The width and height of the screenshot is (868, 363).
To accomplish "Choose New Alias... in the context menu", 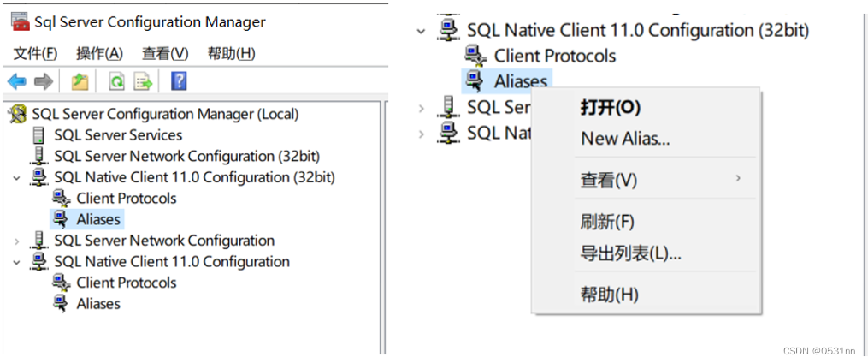I will [x=625, y=139].
